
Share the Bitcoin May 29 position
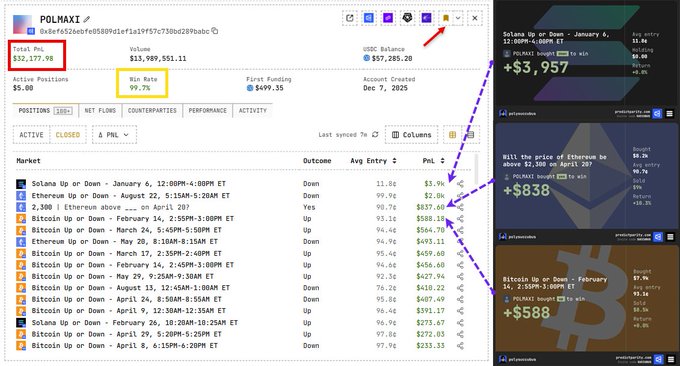[x=460, y=276]
